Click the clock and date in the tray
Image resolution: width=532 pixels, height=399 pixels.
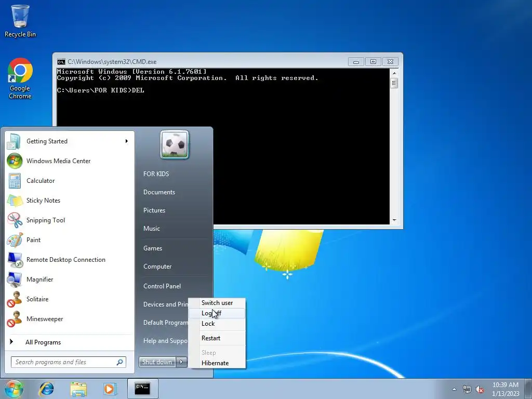506,389
